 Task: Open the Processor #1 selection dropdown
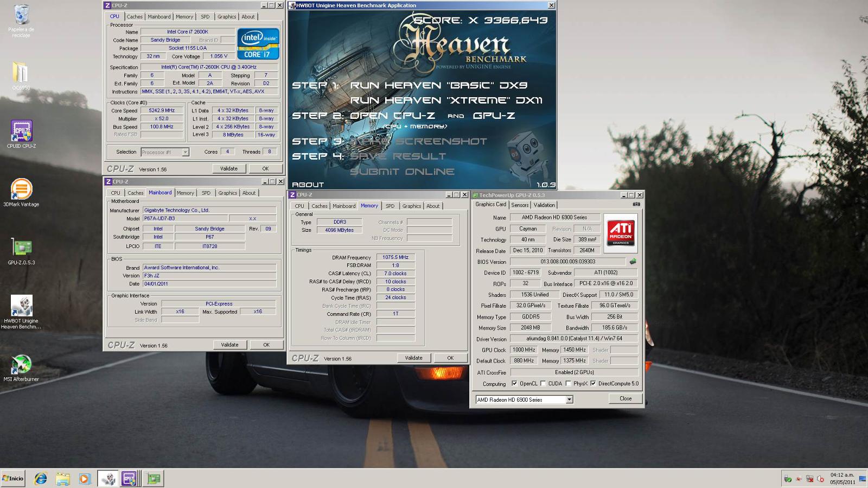(x=165, y=152)
